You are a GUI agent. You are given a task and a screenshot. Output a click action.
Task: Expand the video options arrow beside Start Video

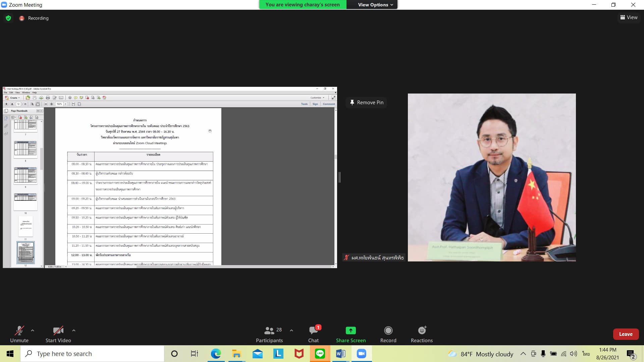tap(74, 330)
